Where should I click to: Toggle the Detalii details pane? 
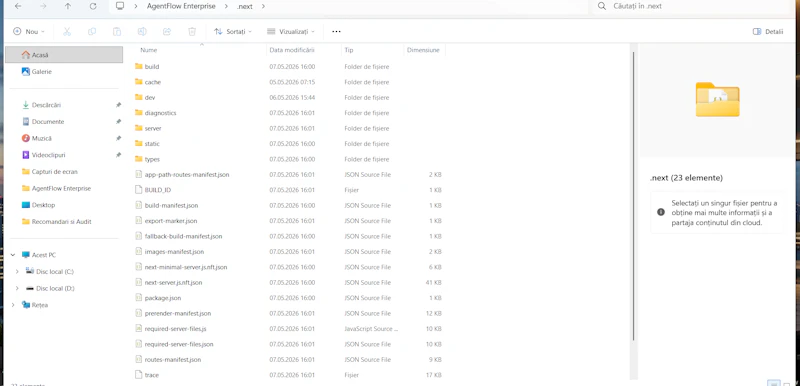click(768, 32)
